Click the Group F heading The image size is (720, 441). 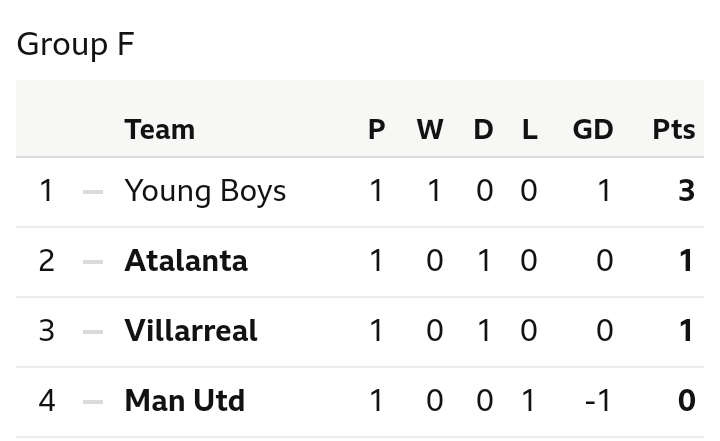(x=75, y=45)
